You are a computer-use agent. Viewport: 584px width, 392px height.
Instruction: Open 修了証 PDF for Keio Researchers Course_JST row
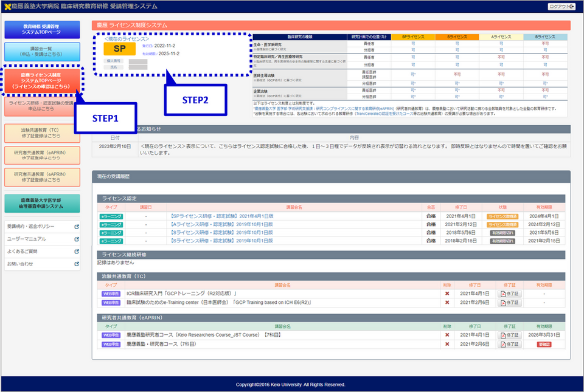[x=510, y=335]
